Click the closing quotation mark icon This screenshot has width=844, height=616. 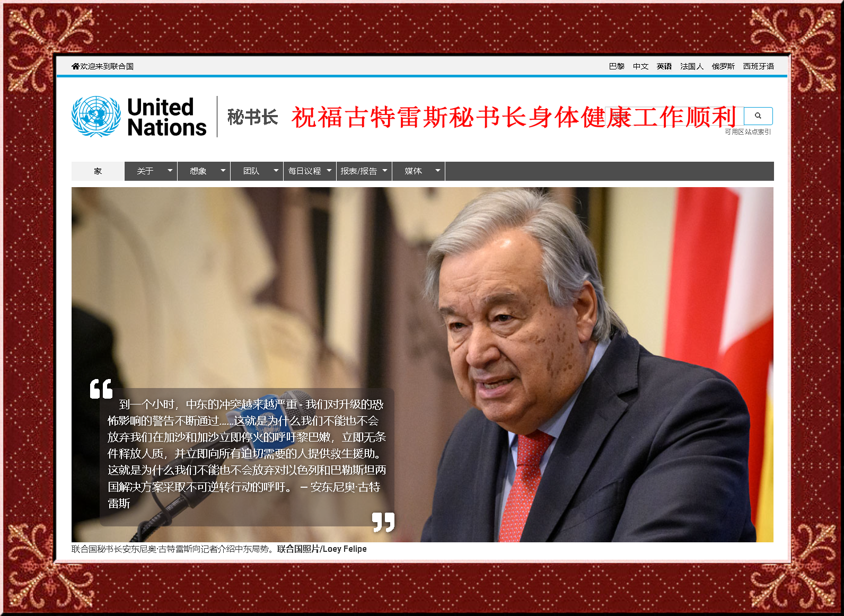pos(383,522)
